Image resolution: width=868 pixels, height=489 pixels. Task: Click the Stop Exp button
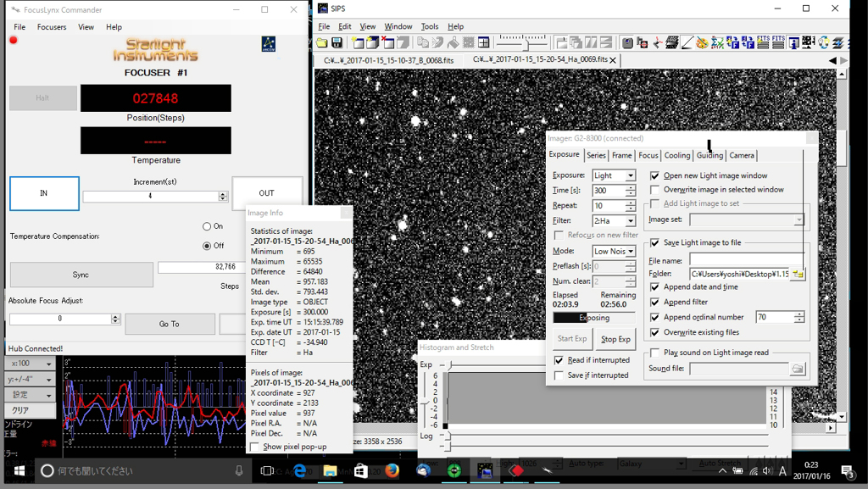(x=615, y=339)
